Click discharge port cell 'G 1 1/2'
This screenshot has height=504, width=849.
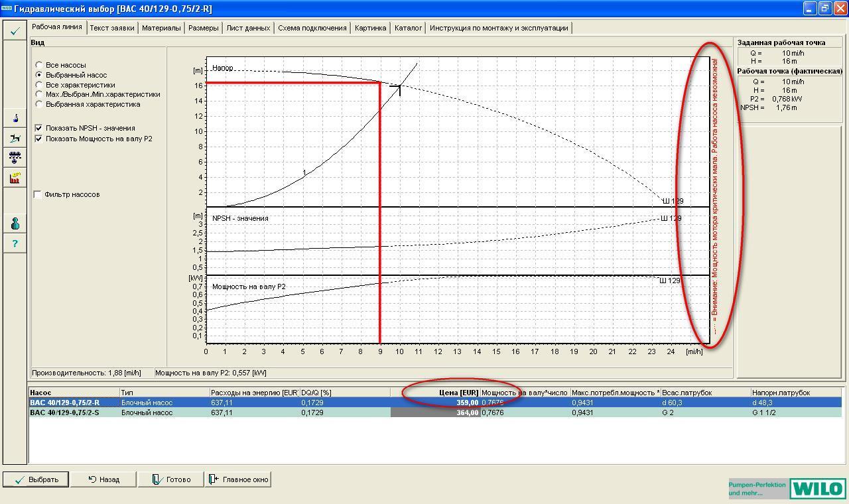pos(796,412)
